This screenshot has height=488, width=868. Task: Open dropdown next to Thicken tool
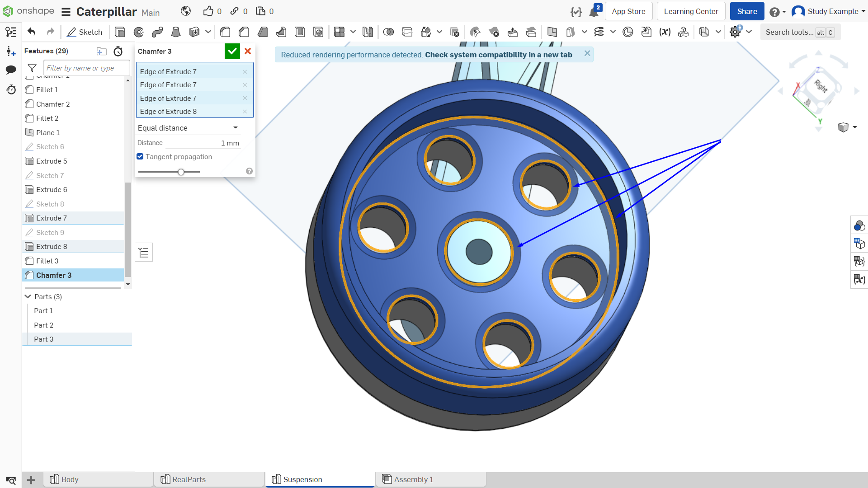[208, 32]
